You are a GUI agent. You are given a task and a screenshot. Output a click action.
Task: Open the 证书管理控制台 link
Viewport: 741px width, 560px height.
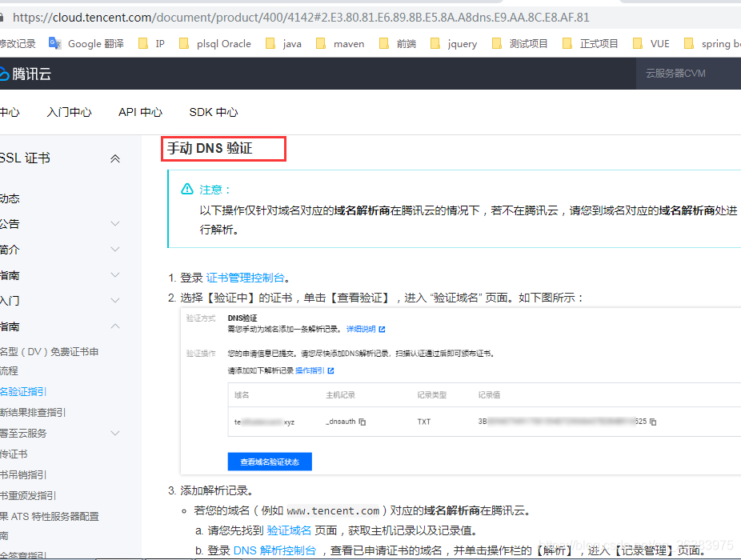coord(246,278)
